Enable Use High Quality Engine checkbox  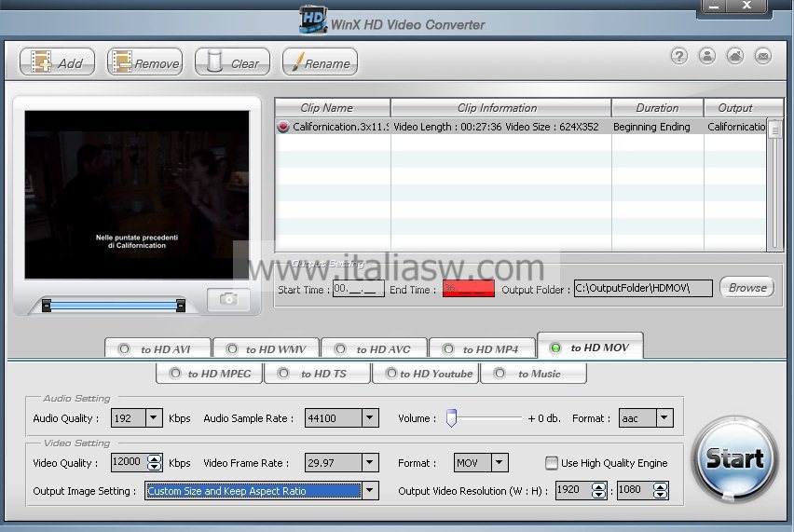point(552,463)
